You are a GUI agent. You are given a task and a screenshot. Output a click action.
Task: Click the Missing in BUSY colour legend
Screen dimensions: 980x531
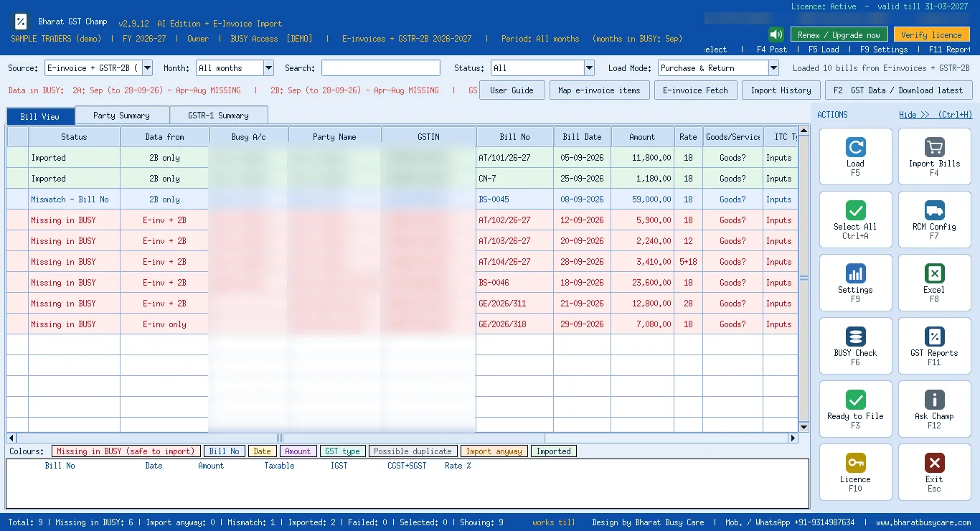125,451
